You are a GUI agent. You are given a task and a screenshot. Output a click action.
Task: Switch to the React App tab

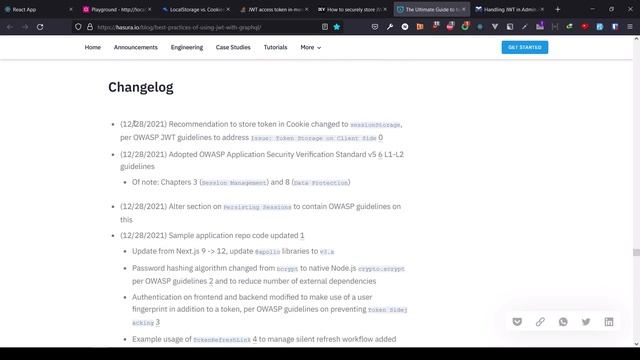click(39, 9)
